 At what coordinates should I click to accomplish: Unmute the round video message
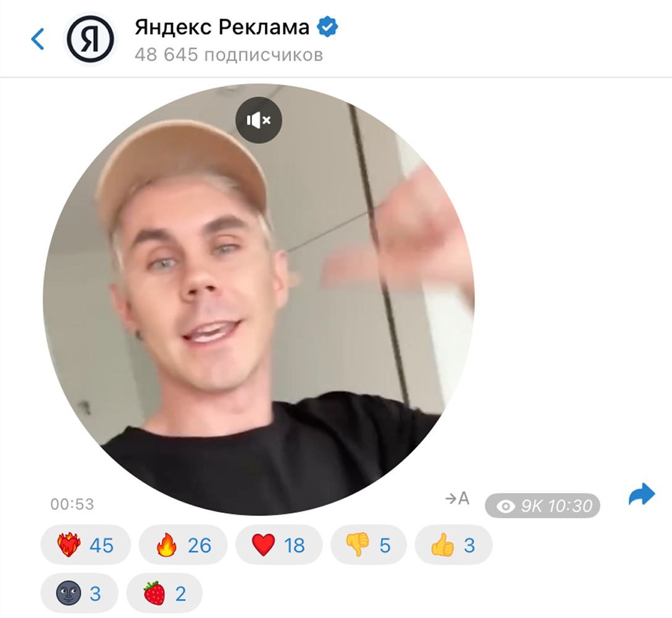(x=259, y=120)
